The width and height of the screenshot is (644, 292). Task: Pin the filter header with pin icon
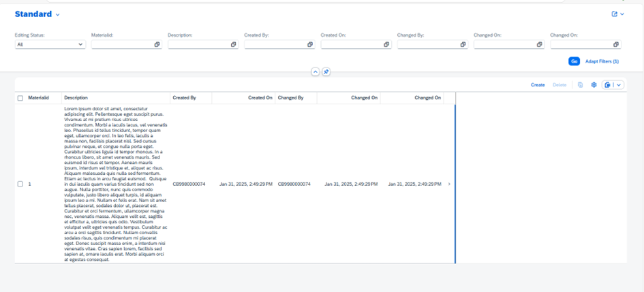(326, 72)
